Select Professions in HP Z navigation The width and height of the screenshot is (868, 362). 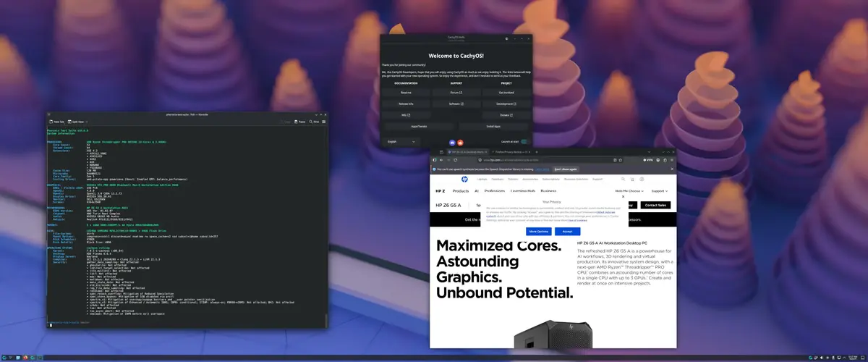[x=495, y=191]
